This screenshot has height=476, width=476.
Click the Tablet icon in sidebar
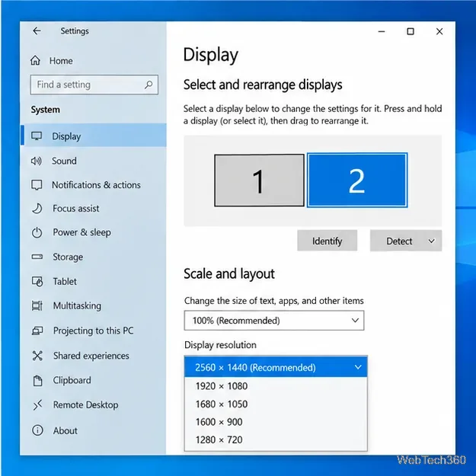pyautogui.click(x=37, y=281)
